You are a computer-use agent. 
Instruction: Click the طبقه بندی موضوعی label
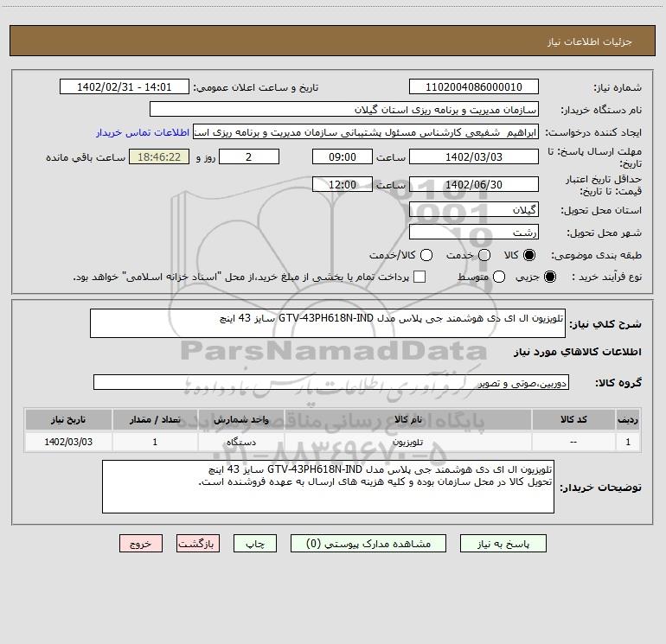click(596, 256)
